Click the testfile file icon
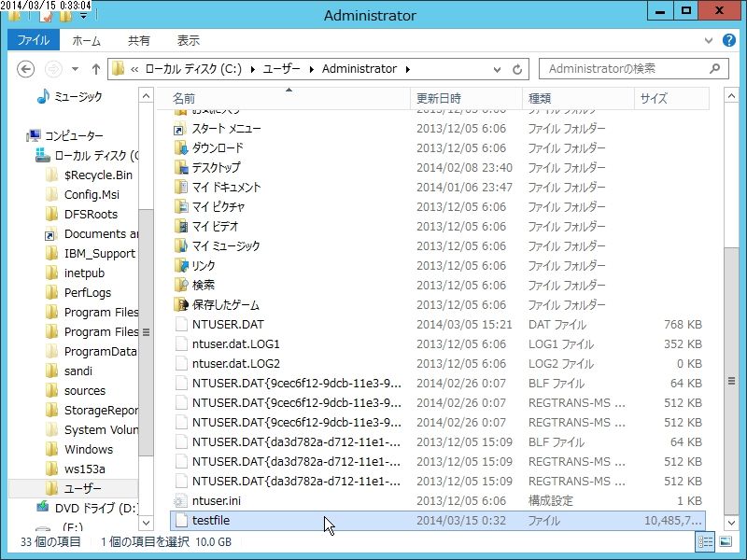Image resolution: width=747 pixels, height=560 pixels. click(x=181, y=520)
